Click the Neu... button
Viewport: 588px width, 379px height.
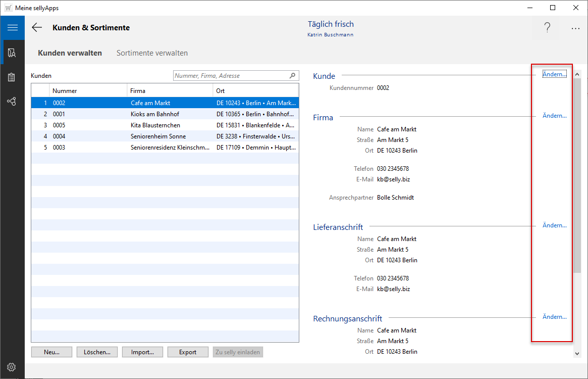point(51,352)
